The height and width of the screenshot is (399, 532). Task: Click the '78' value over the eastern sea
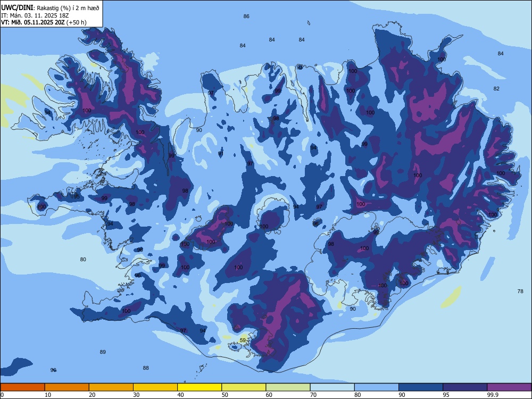coord(520,291)
